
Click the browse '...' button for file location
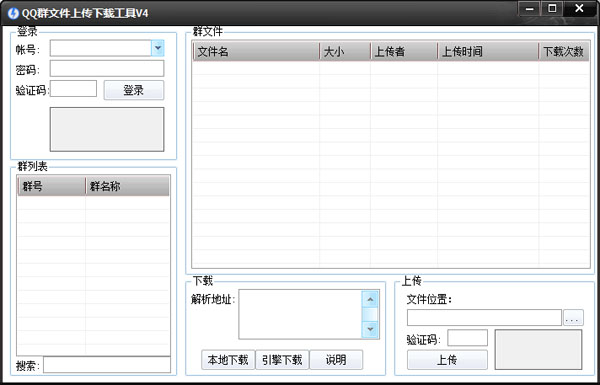tap(573, 318)
